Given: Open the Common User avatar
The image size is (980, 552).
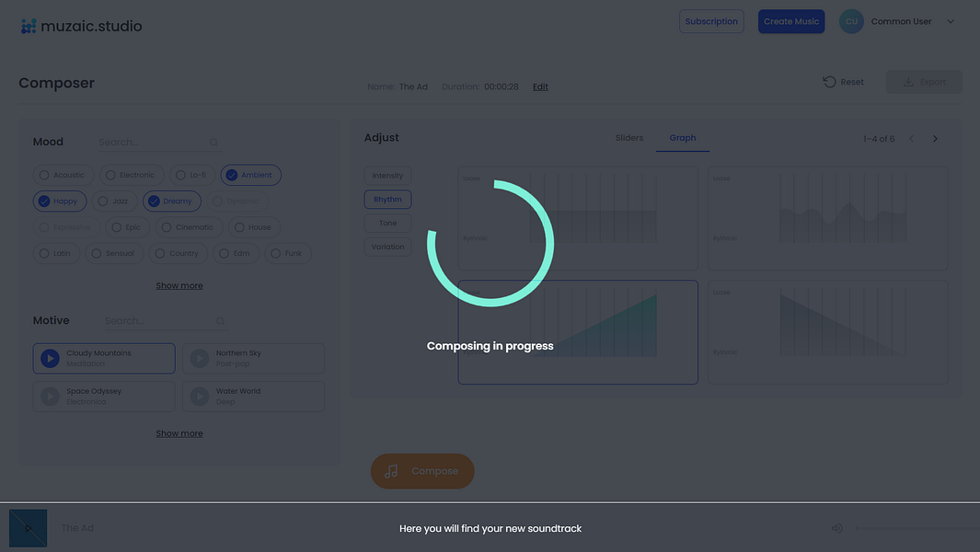Looking at the screenshot, I should pyautogui.click(x=850, y=21).
